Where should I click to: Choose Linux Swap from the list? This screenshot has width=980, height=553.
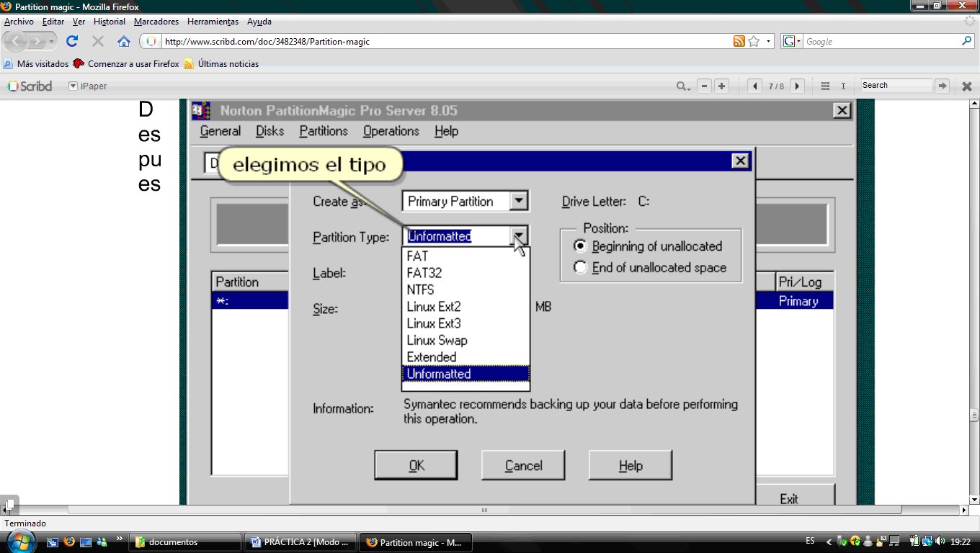pos(465,340)
